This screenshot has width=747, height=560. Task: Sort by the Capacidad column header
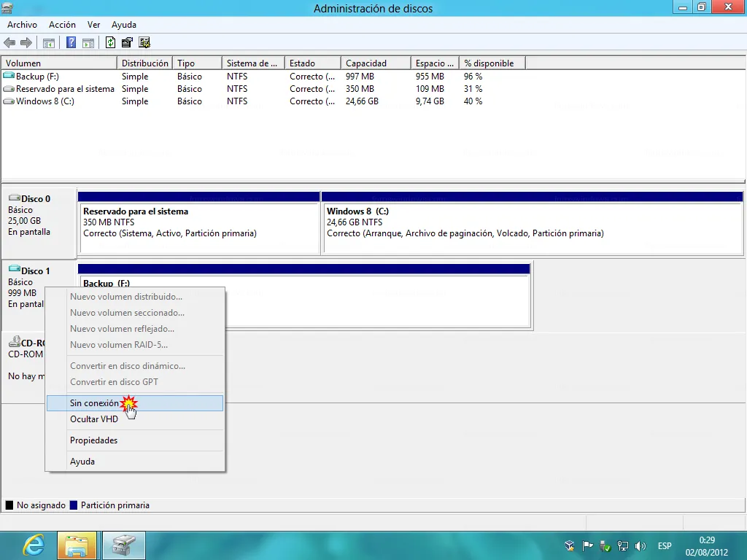[x=376, y=63]
